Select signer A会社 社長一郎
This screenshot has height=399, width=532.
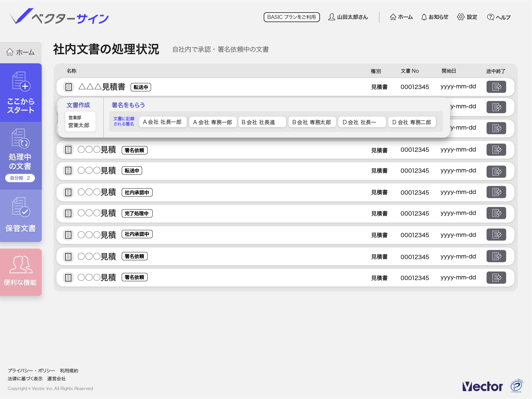click(x=163, y=122)
